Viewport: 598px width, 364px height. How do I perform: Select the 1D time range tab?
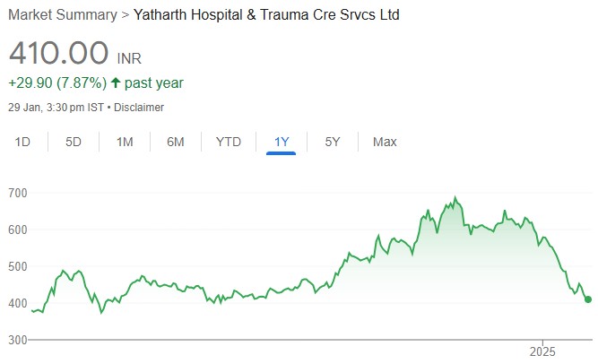pyautogui.click(x=23, y=142)
